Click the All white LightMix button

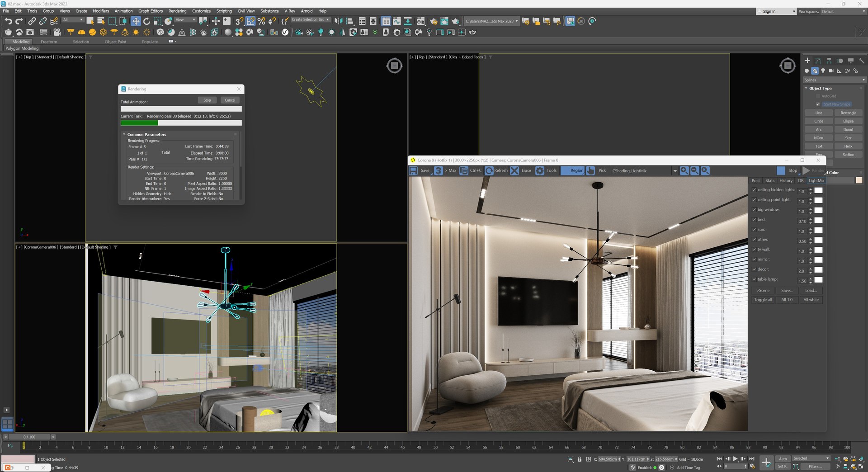pos(811,300)
